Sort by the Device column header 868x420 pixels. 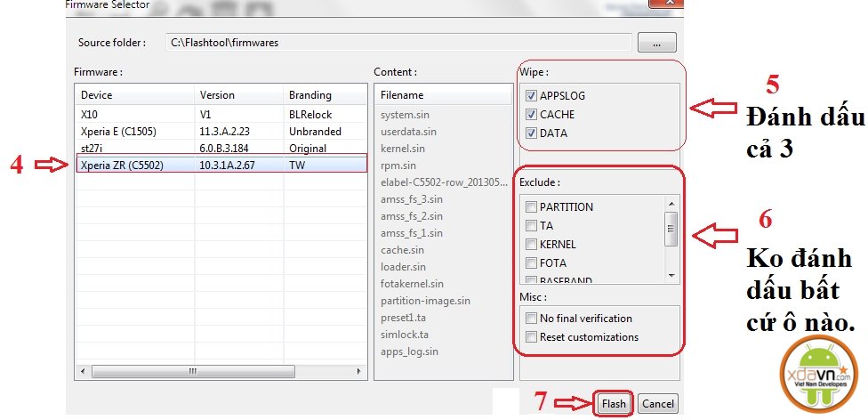pyautogui.click(x=135, y=95)
